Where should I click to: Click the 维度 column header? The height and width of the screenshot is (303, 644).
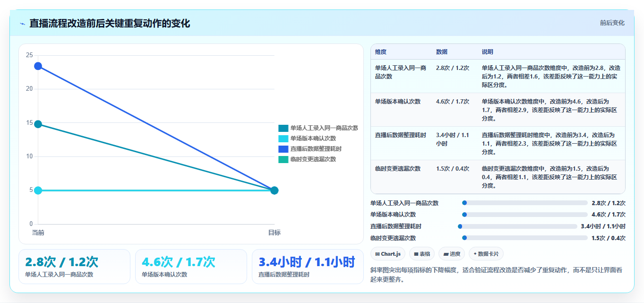(381, 52)
